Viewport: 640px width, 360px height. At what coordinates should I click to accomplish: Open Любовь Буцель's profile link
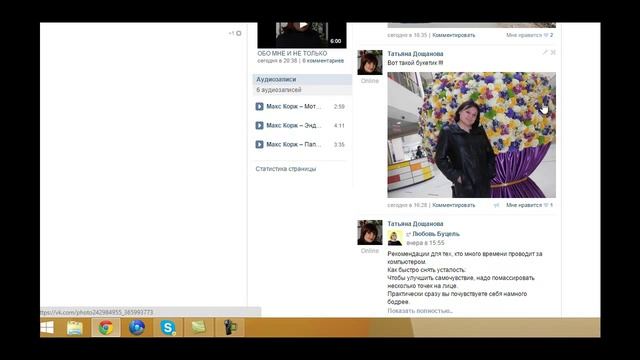click(x=436, y=234)
